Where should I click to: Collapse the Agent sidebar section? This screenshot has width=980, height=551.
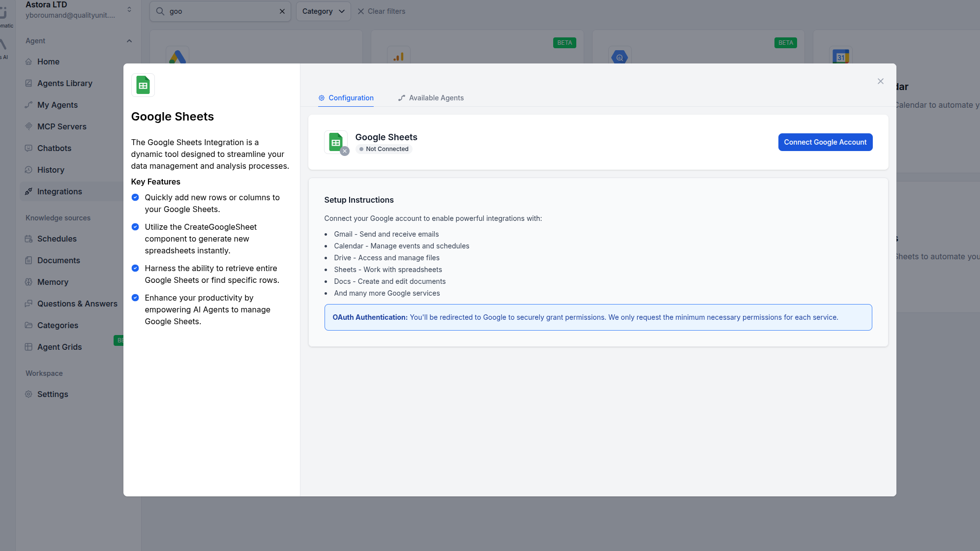[129, 41]
